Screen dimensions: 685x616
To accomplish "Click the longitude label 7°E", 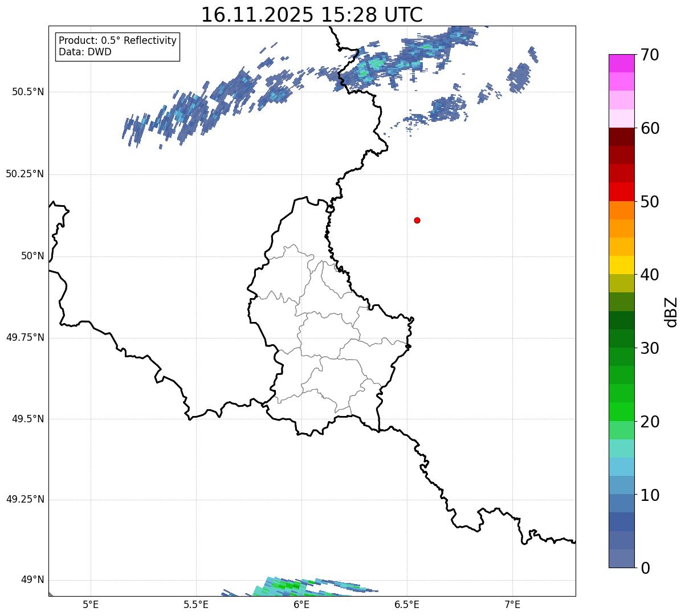I will tap(512, 605).
